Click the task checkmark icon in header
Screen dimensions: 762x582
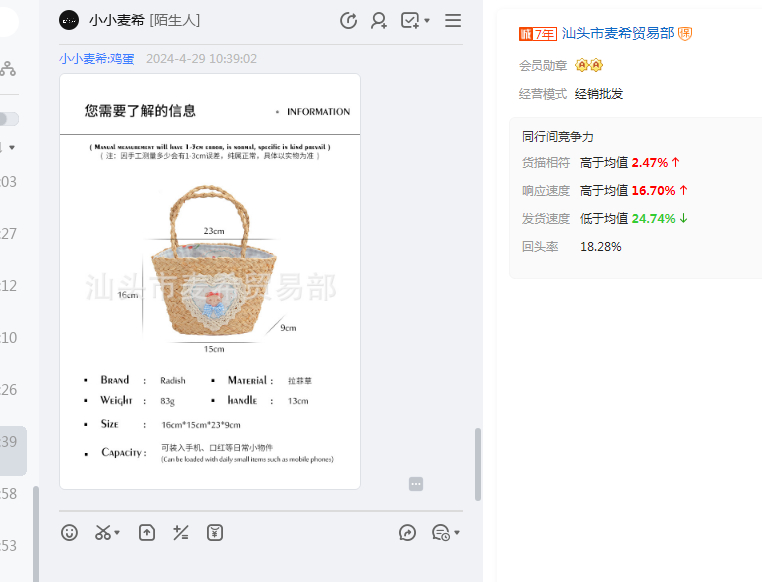[410, 20]
